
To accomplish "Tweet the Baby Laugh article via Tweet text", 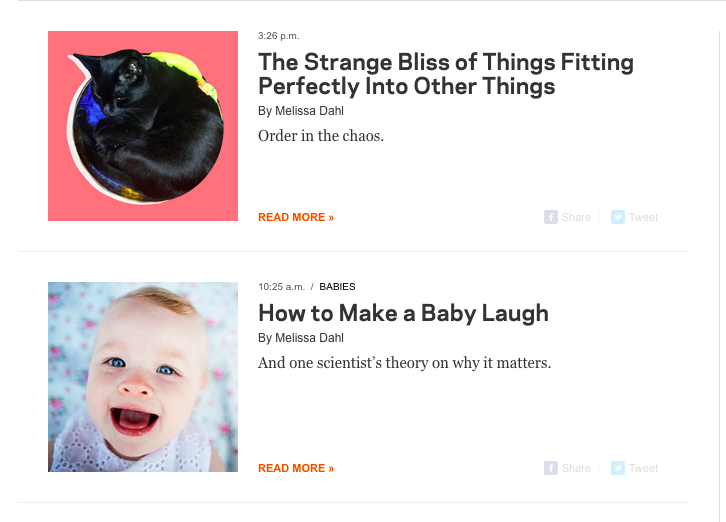I will pos(643,468).
